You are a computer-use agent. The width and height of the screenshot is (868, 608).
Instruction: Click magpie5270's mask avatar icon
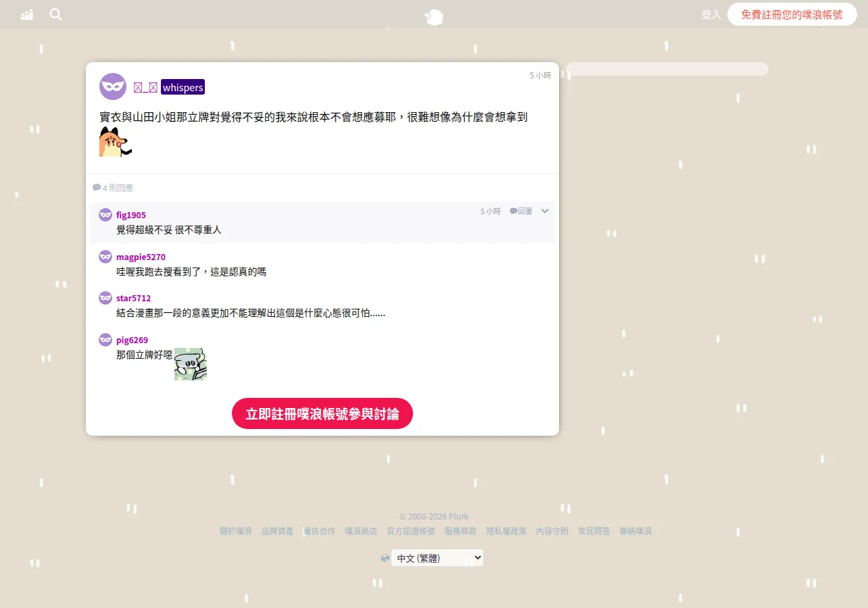105,257
